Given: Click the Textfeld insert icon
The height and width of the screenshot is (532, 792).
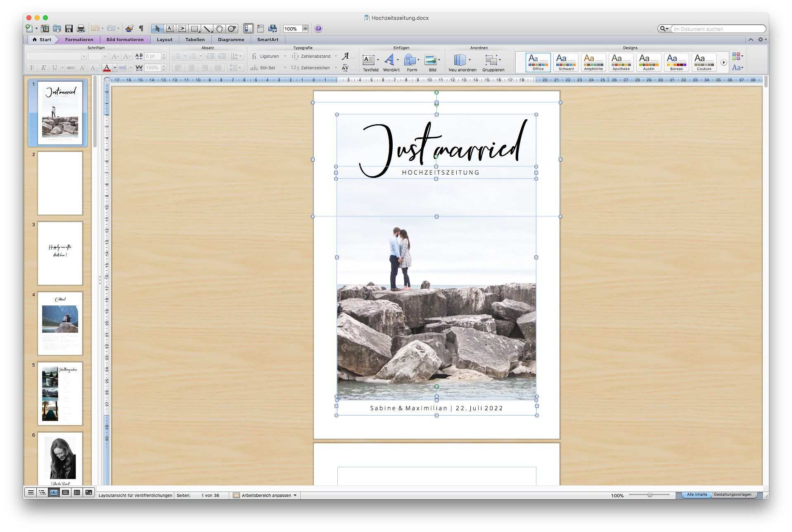Looking at the screenshot, I should pyautogui.click(x=368, y=60).
